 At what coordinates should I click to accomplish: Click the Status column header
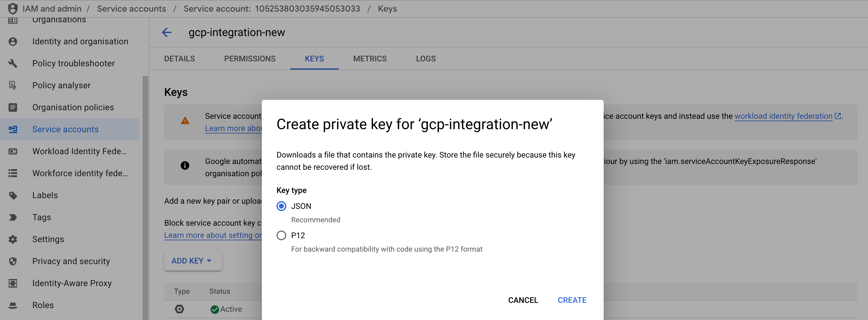[220, 291]
